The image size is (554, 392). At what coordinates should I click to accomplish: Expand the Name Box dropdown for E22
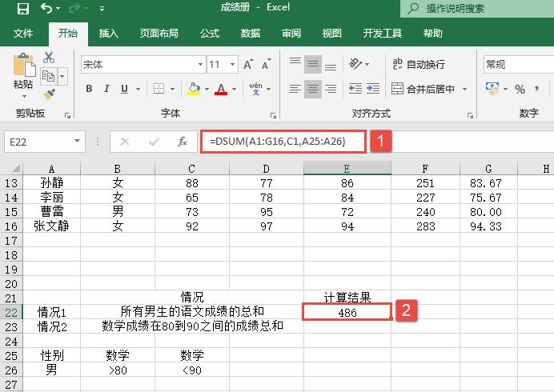point(78,142)
